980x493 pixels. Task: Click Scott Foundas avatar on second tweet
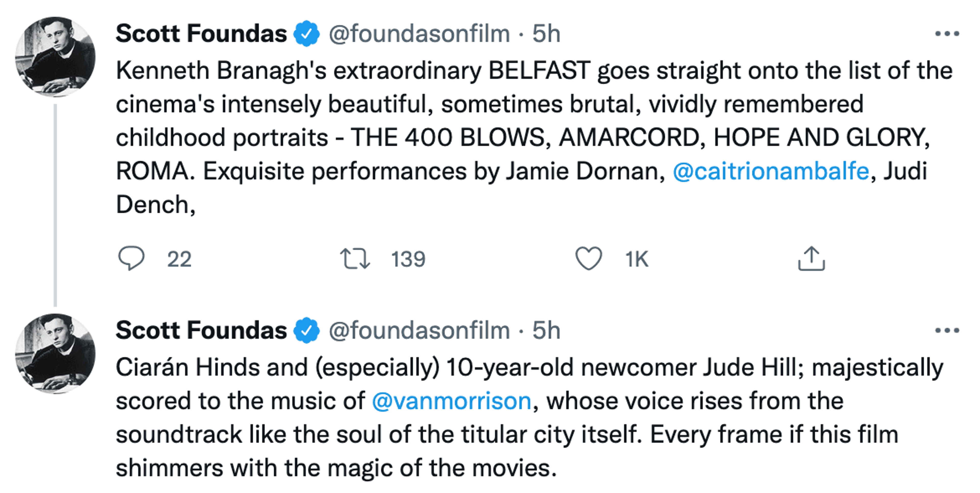tap(55, 354)
